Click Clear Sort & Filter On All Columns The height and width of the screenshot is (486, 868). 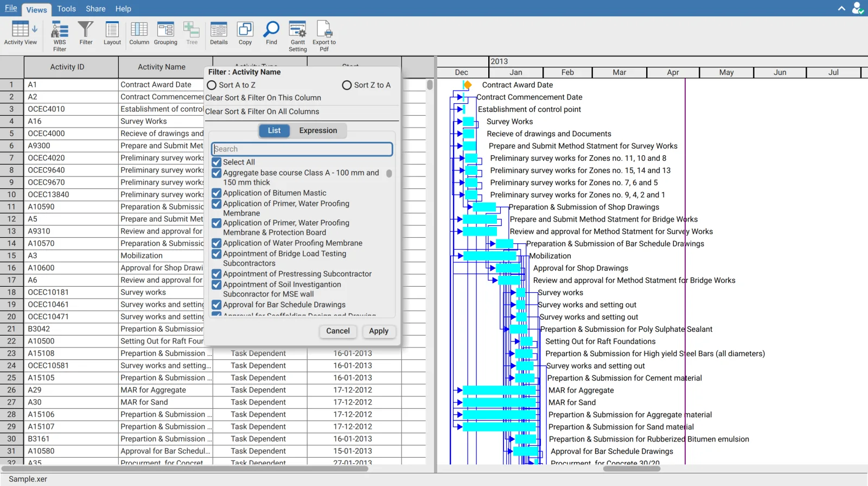pos(262,112)
